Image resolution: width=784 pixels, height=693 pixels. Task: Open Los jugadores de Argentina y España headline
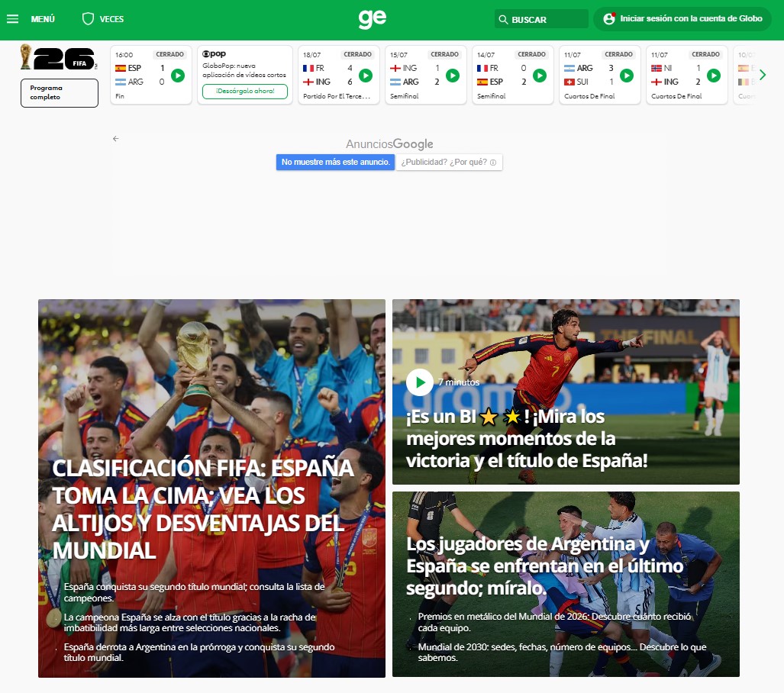[544, 566]
